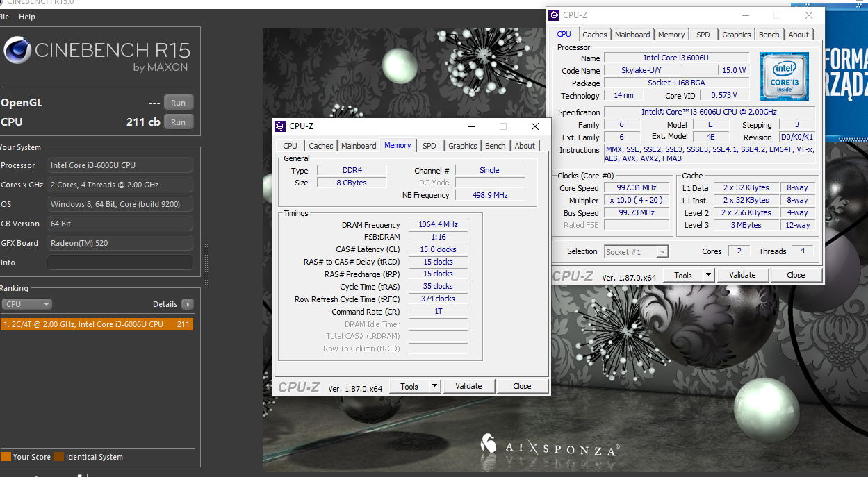Switch to Graphics tab in Memory window
Viewport: 868px width, 477px height.
pos(463,146)
